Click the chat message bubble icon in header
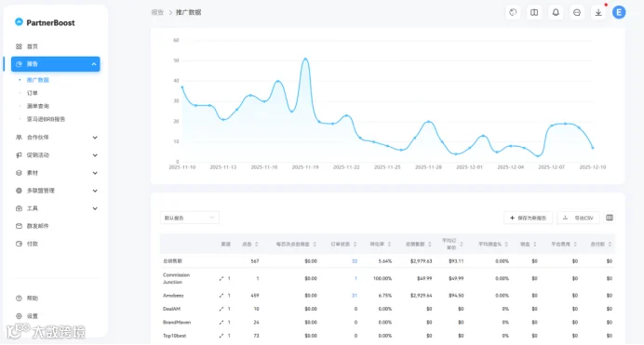The height and width of the screenshot is (345, 644). tap(577, 12)
